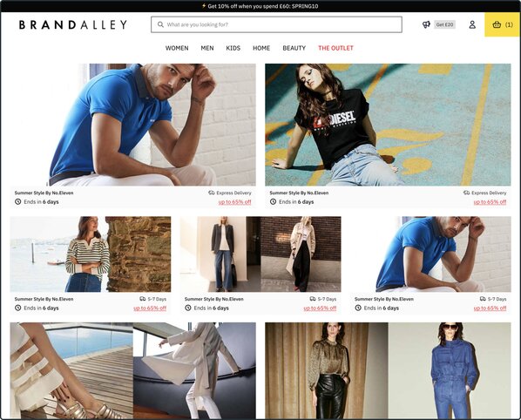Open the Beauty category
This screenshot has width=521, height=420.
point(294,48)
